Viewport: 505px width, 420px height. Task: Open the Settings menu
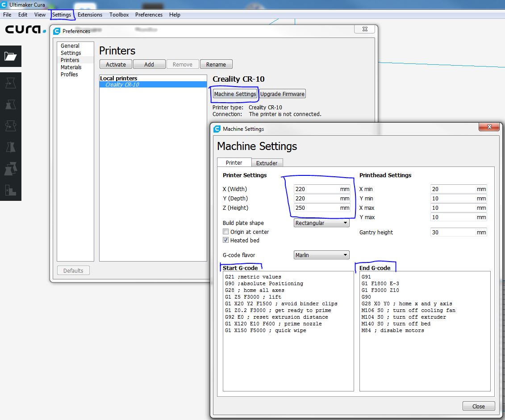[x=62, y=14]
